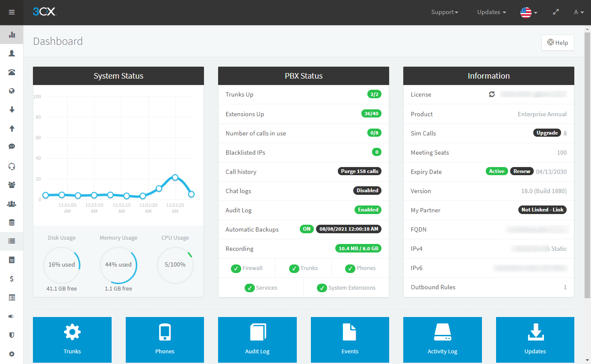Click the SIP Trunks globe icon

point(12,91)
